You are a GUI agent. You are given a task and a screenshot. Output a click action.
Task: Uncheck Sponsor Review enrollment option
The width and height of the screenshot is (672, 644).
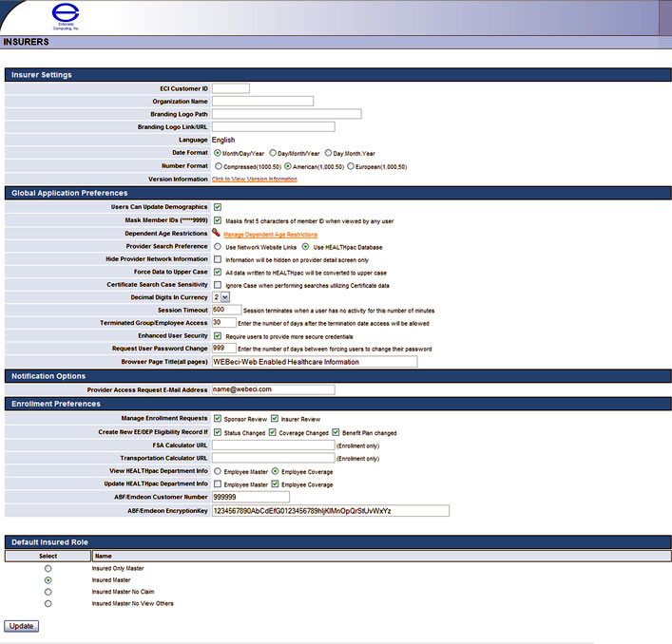pos(218,418)
